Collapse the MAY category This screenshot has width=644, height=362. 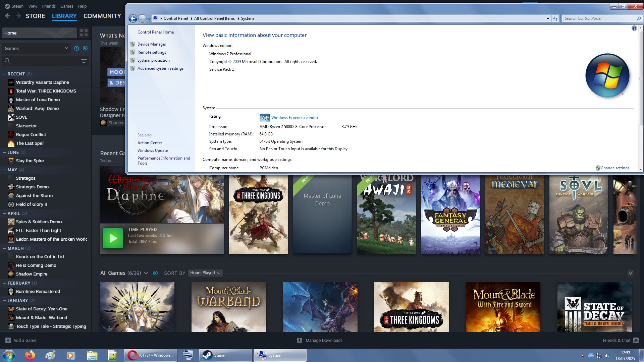(4, 170)
